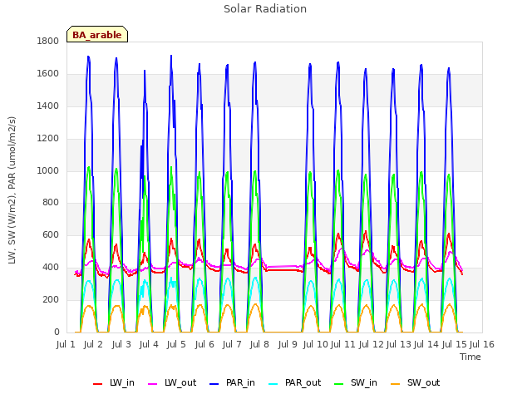The height and width of the screenshot is (399, 532).
Task: Click the SW_in legend label
Action: [x=364, y=382]
